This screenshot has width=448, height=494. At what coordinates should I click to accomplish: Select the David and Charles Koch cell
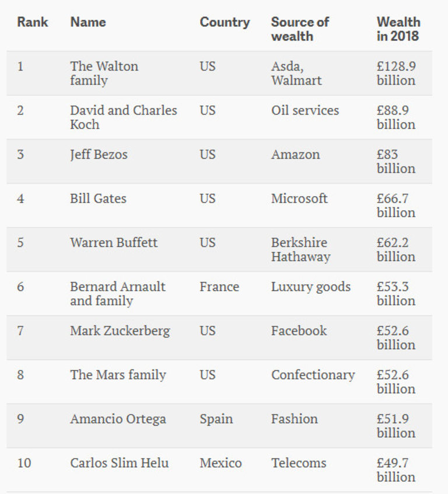point(123,117)
